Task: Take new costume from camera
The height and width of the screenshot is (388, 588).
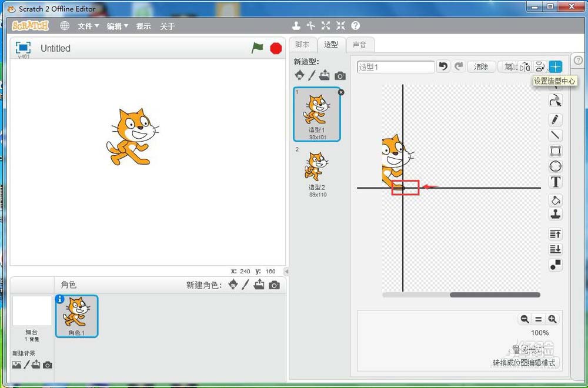Action: click(340, 76)
